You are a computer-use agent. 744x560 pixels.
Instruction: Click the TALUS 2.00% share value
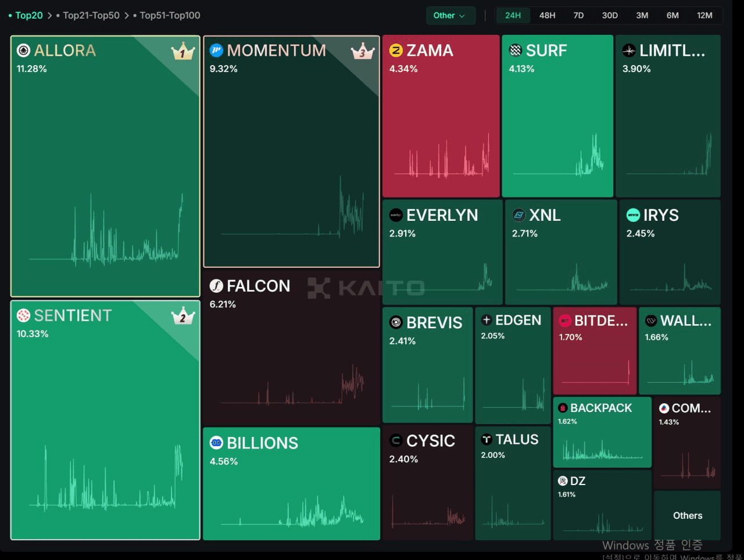click(x=493, y=455)
